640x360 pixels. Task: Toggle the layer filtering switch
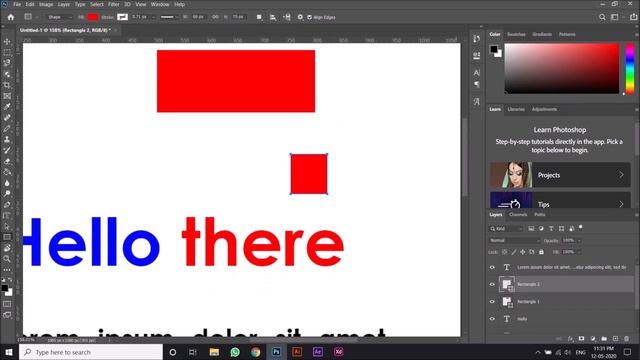pyautogui.click(x=581, y=228)
